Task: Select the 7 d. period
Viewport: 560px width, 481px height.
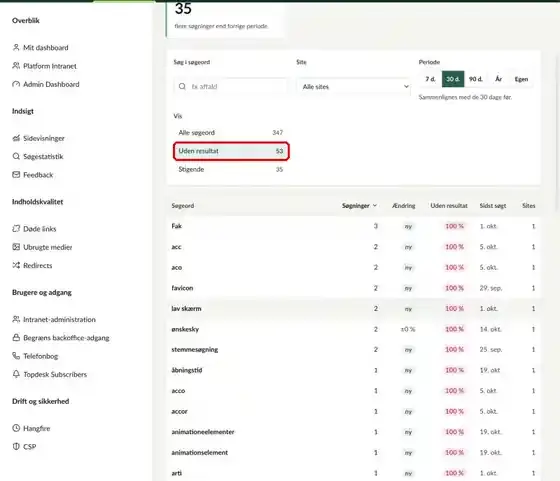Action: (431, 79)
